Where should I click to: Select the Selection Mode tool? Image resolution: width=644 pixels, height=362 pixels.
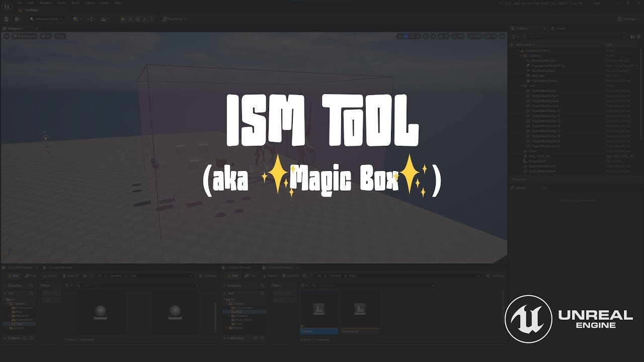46,19
